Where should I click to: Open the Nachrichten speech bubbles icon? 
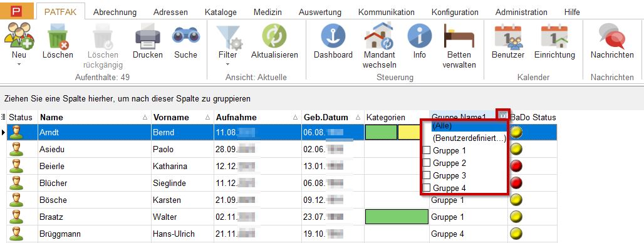tap(612, 36)
